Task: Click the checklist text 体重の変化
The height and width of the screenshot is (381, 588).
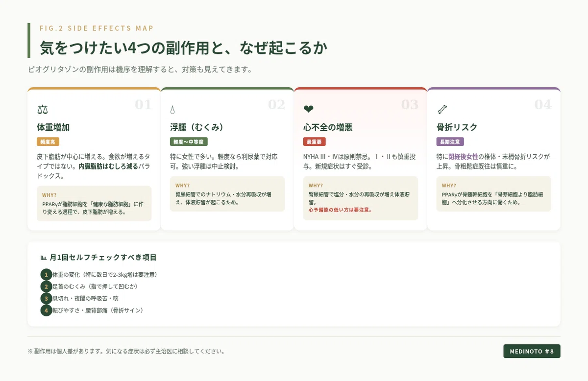Action: [105, 275]
